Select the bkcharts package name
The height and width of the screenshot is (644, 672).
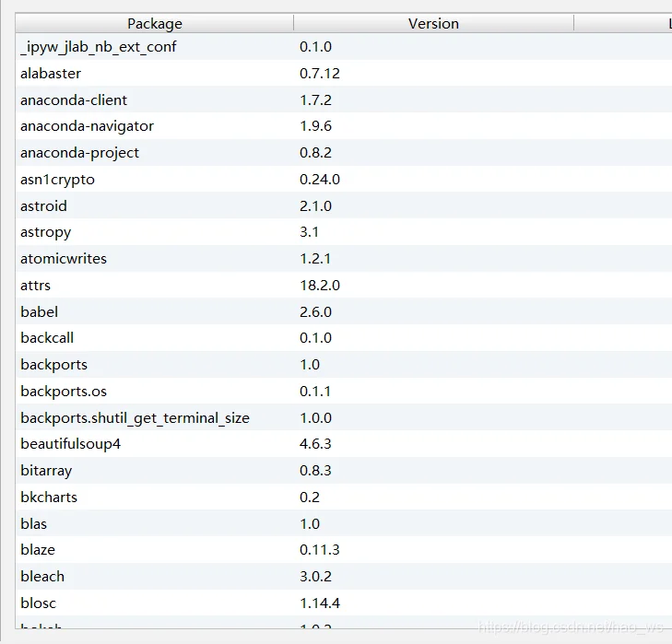[x=49, y=498]
